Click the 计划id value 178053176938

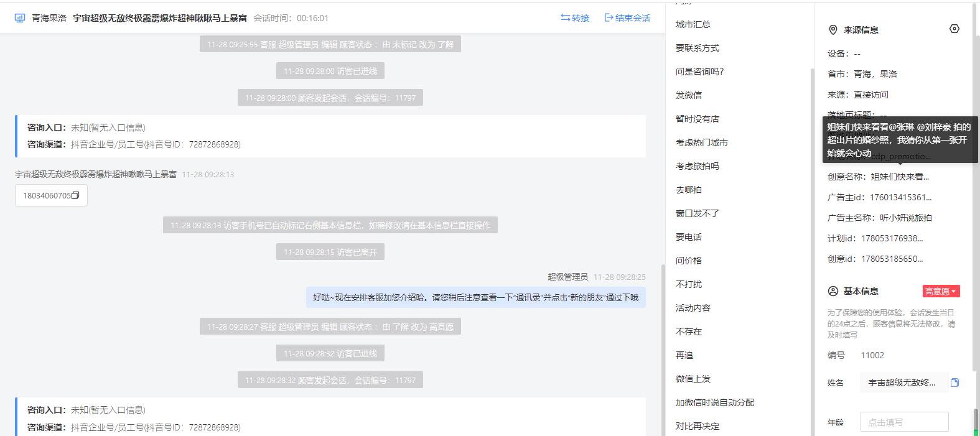point(892,238)
